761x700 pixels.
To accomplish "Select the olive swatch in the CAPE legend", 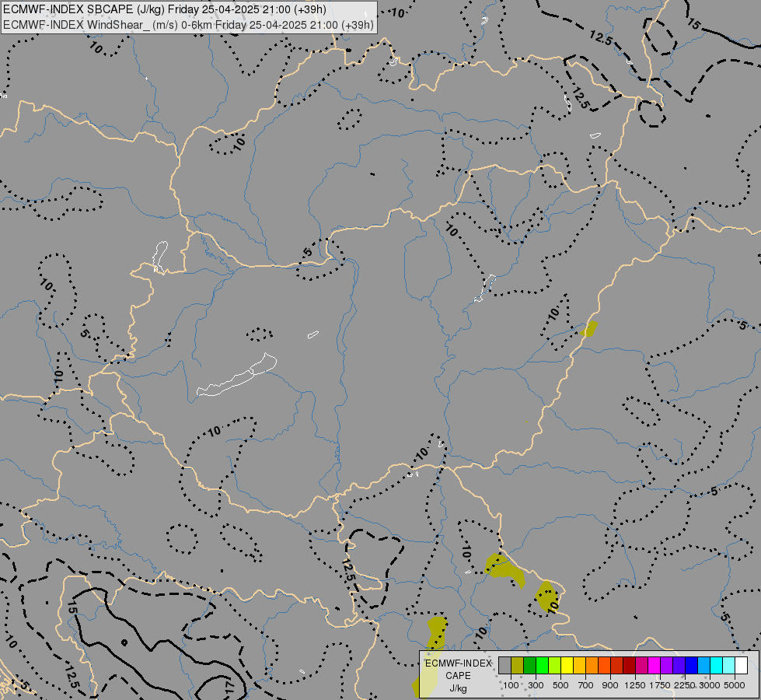I will (x=518, y=665).
